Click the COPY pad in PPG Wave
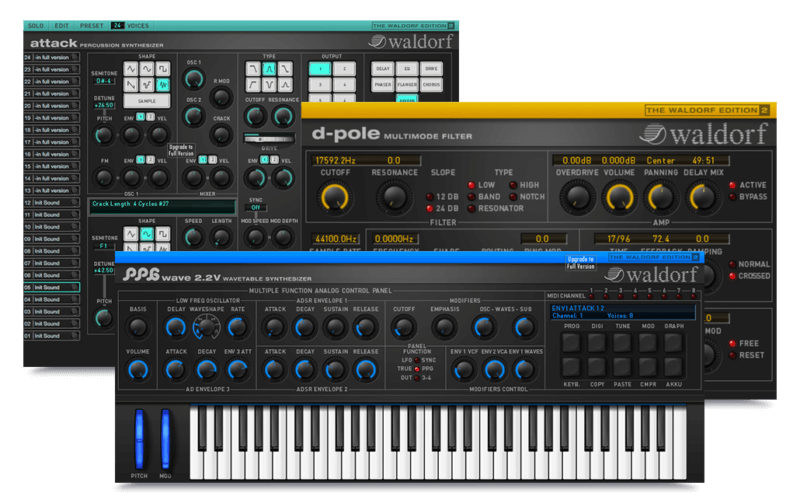The image size is (800, 503). [x=597, y=366]
